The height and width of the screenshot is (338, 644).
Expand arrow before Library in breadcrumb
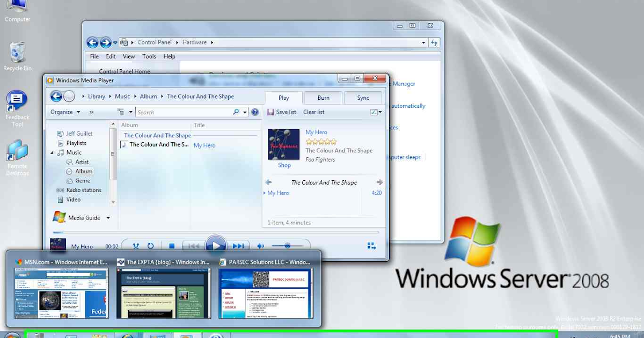click(x=83, y=97)
